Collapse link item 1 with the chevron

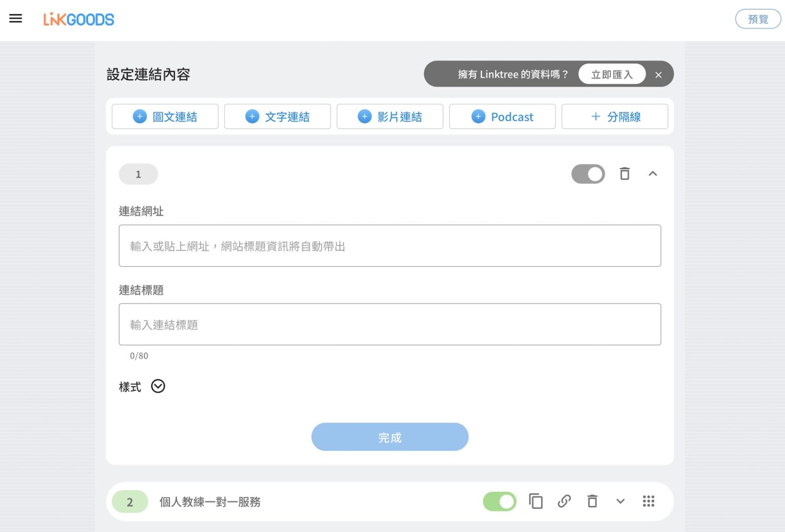653,174
